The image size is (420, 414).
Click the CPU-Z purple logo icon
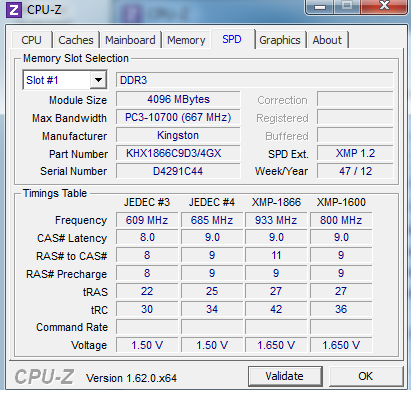pos(14,10)
